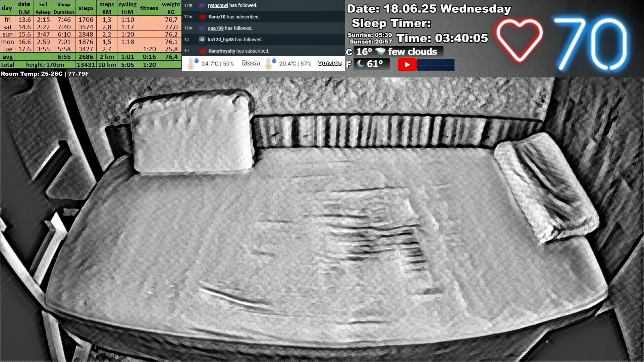Viewport: 644px width, 362px height.
Task: Click the dark blue bar beside YouTube icon
Action: (x=436, y=65)
